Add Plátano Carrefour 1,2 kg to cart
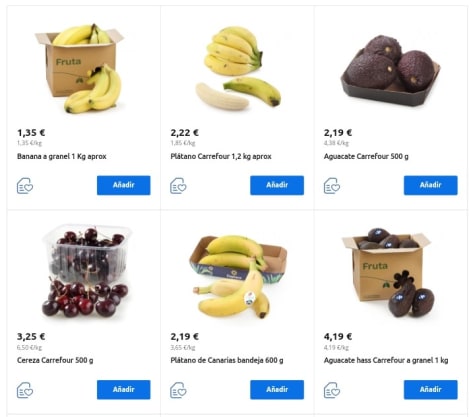The width and height of the screenshot is (475, 417). [277, 185]
